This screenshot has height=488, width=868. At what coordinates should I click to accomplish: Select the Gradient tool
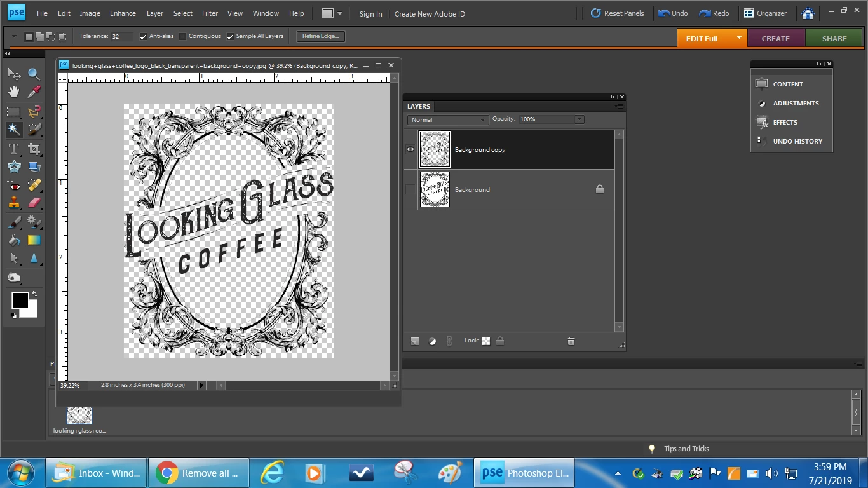pyautogui.click(x=34, y=240)
